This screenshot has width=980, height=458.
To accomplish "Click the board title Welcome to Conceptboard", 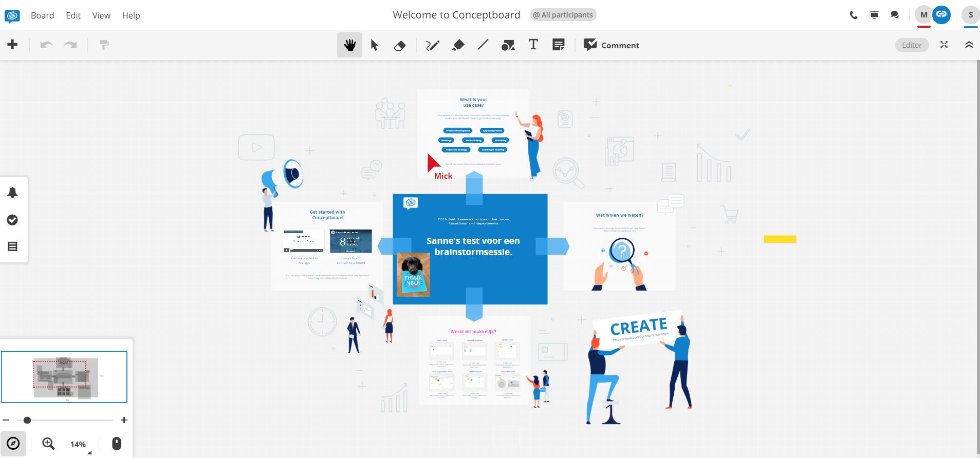I will [x=456, y=15].
